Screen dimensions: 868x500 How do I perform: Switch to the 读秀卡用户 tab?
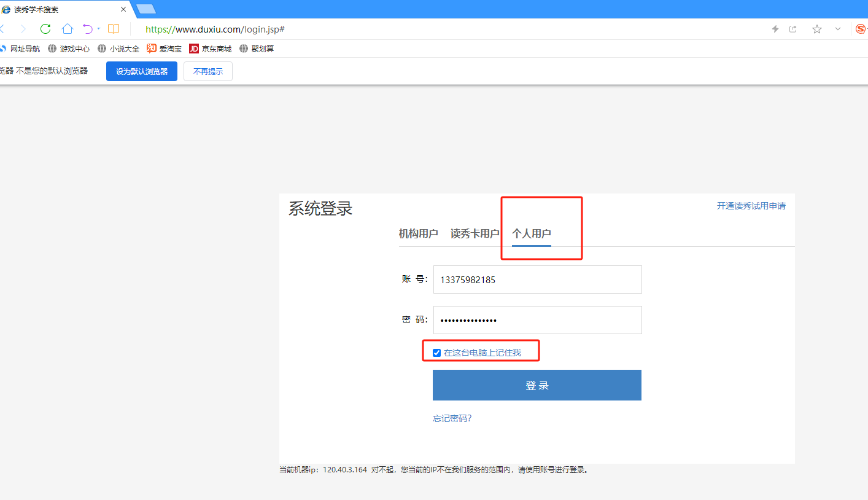[x=475, y=234]
